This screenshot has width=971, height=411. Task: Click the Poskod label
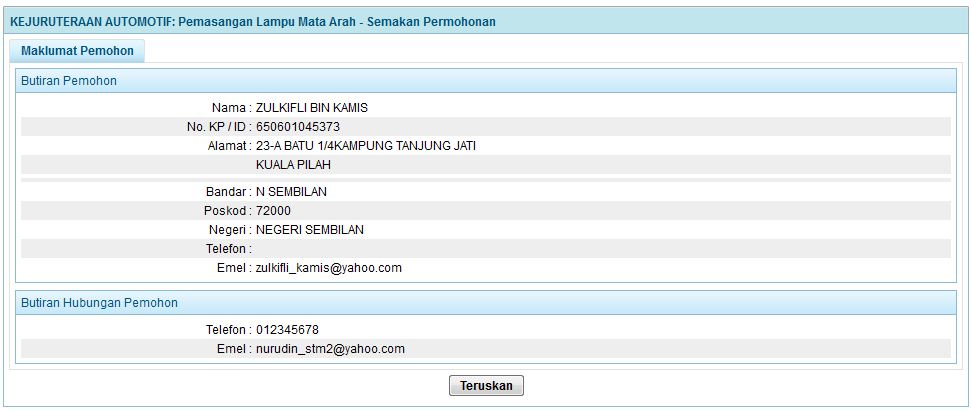228,210
